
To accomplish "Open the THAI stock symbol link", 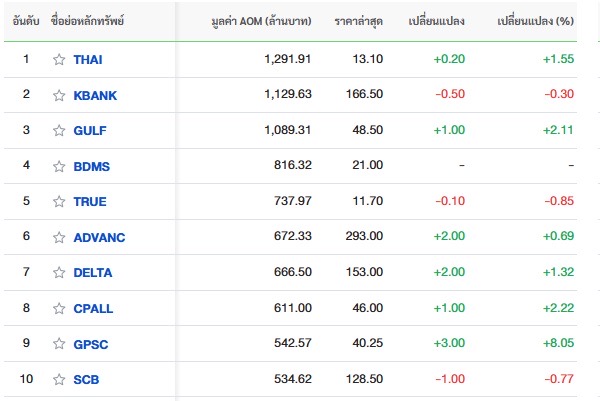I will [88, 59].
